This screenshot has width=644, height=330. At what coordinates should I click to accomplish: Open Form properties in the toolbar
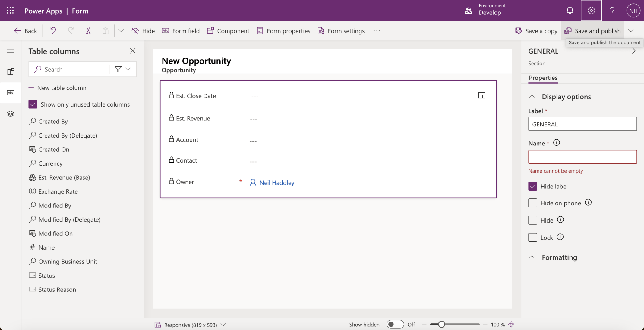[283, 31]
